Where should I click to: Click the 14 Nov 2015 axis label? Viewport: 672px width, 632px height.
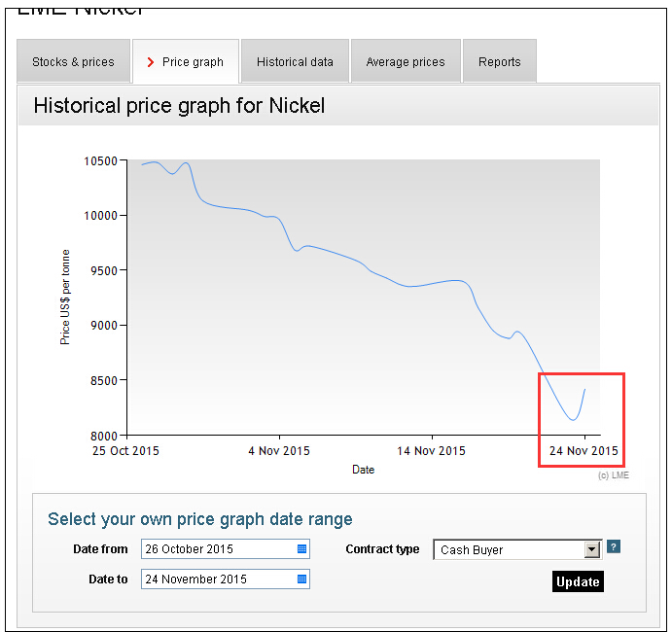coord(433,451)
